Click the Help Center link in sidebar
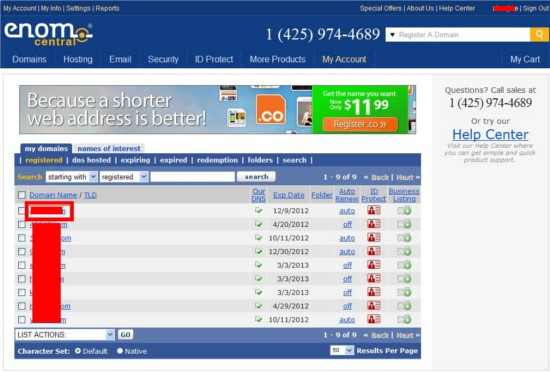Screen dimensions: 550x372 point(490,135)
